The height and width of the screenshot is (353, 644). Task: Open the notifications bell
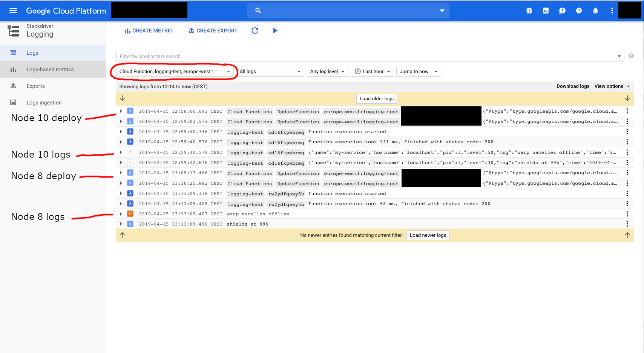(595, 11)
